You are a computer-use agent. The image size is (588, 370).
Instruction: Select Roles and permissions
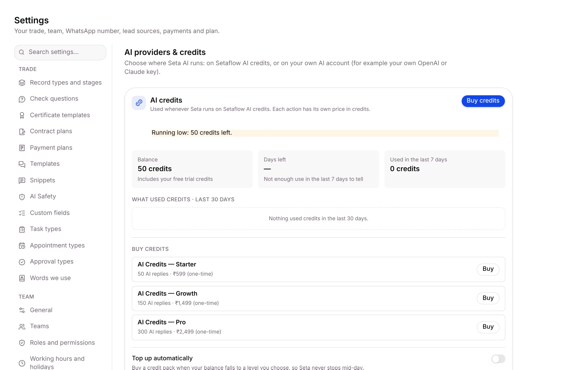pyautogui.click(x=60, y=343)
